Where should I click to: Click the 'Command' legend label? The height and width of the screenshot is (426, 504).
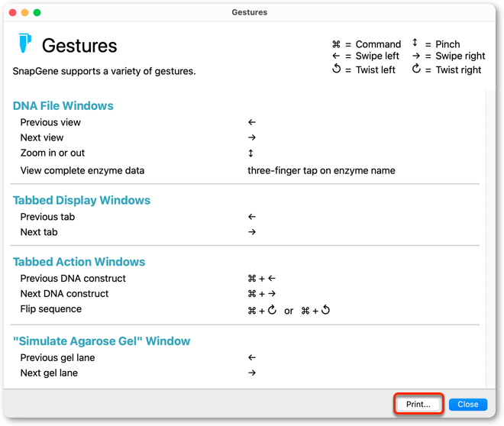coord(378,44)
